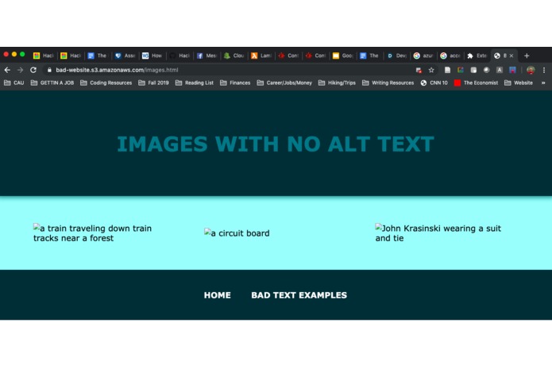Click the red square Economist bookmark icon
The height and width of the screenshot is (392, 552).
tap(457, 83)
